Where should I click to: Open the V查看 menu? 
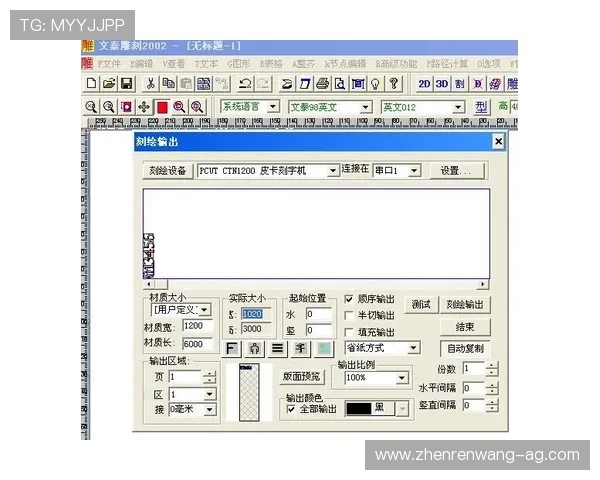pyautogui.click(x=174, y=64)
